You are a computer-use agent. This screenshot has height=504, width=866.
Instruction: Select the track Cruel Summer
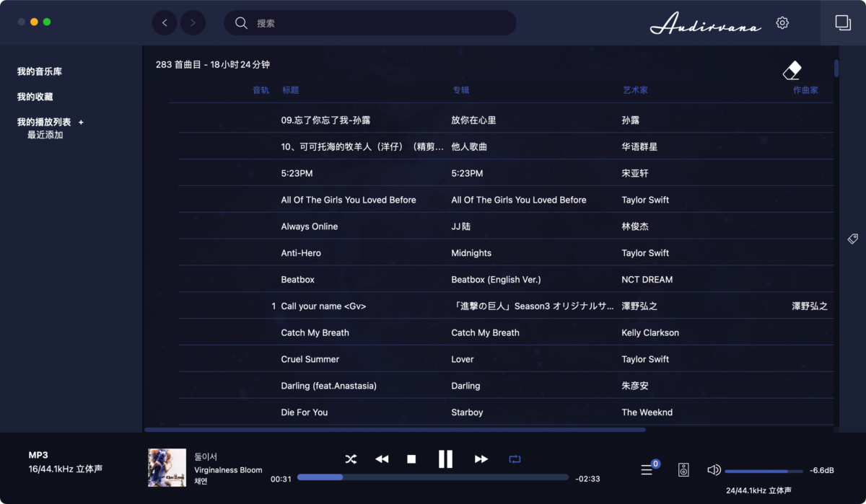tap(310, 359)
